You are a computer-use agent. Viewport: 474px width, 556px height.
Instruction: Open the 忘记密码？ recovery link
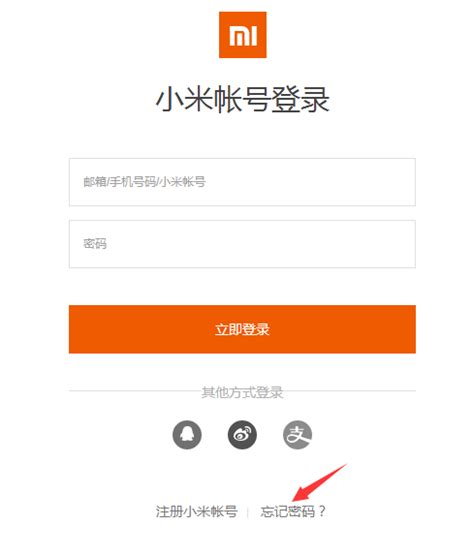(x=293, y=512)
